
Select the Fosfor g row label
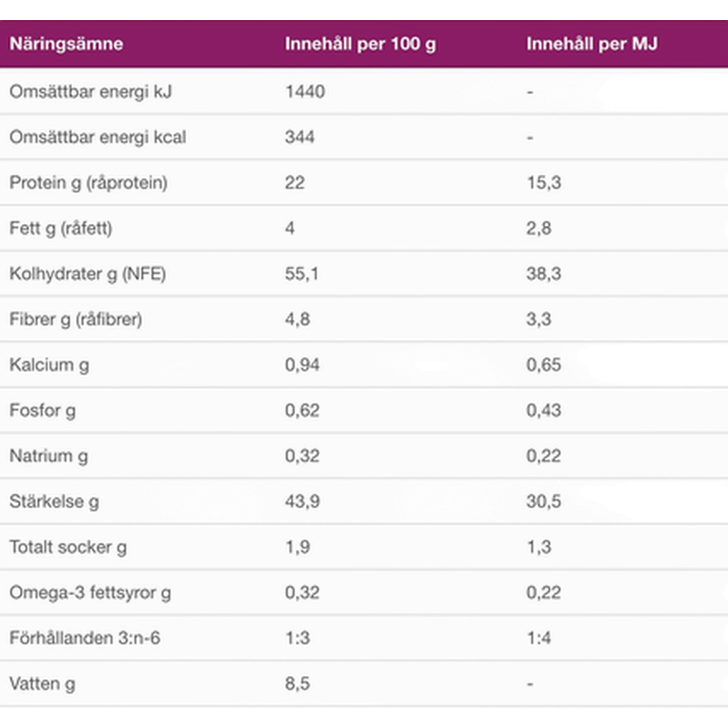[x=42, y=410]
